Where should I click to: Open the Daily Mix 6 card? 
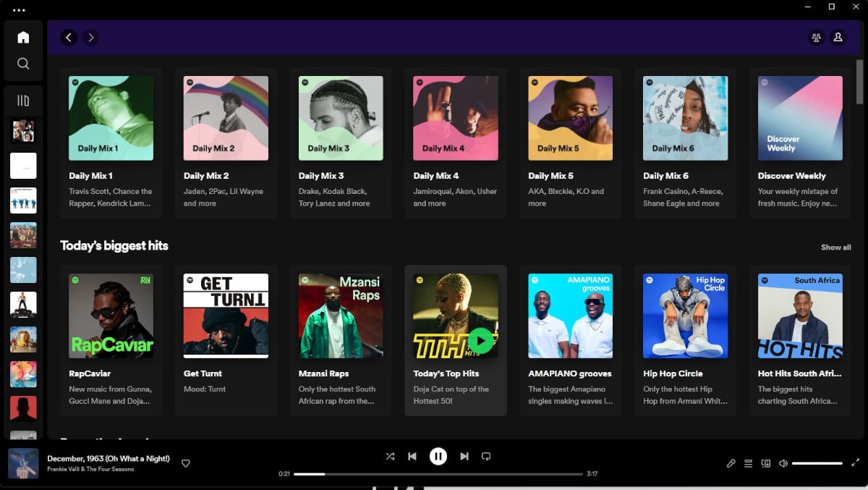tap(685, 143)
